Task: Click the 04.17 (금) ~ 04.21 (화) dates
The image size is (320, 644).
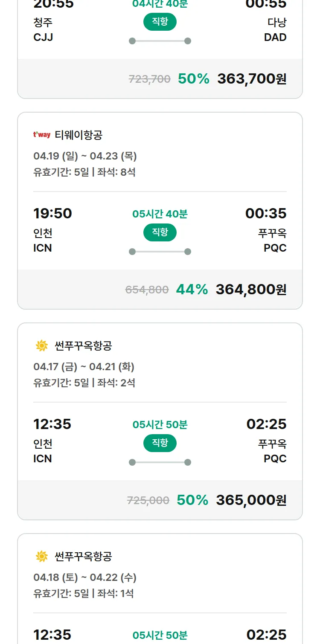Action: coord(84,367)
